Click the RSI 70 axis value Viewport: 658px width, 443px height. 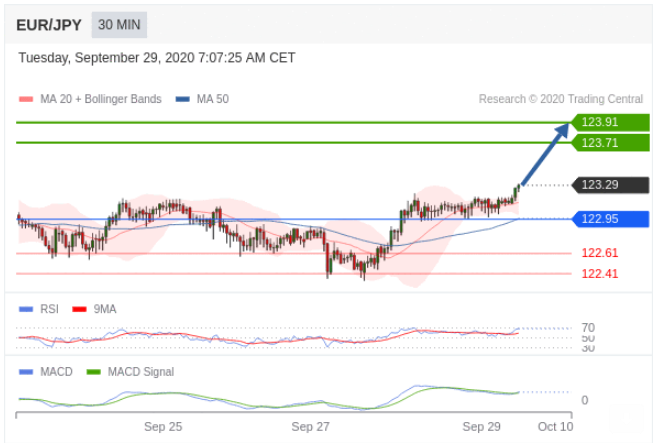(x=588, y=327)
